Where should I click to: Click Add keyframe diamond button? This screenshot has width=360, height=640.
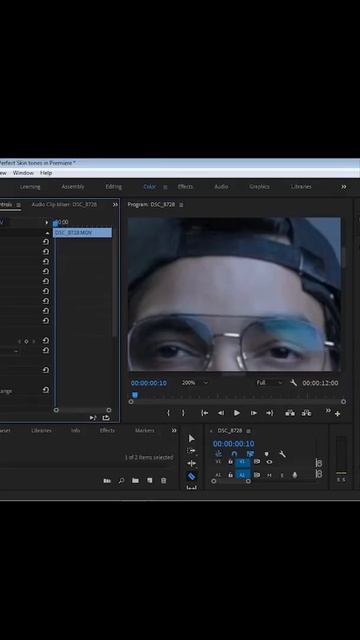click(27, 341)
